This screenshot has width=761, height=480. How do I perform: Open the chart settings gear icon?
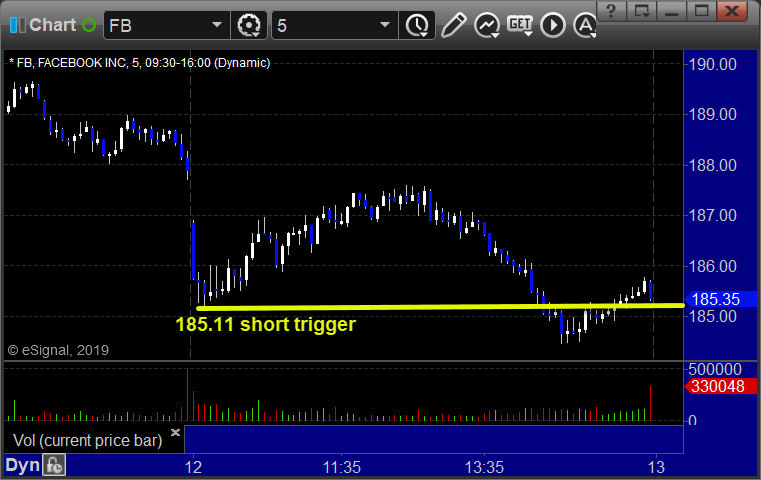click(249, 25)
